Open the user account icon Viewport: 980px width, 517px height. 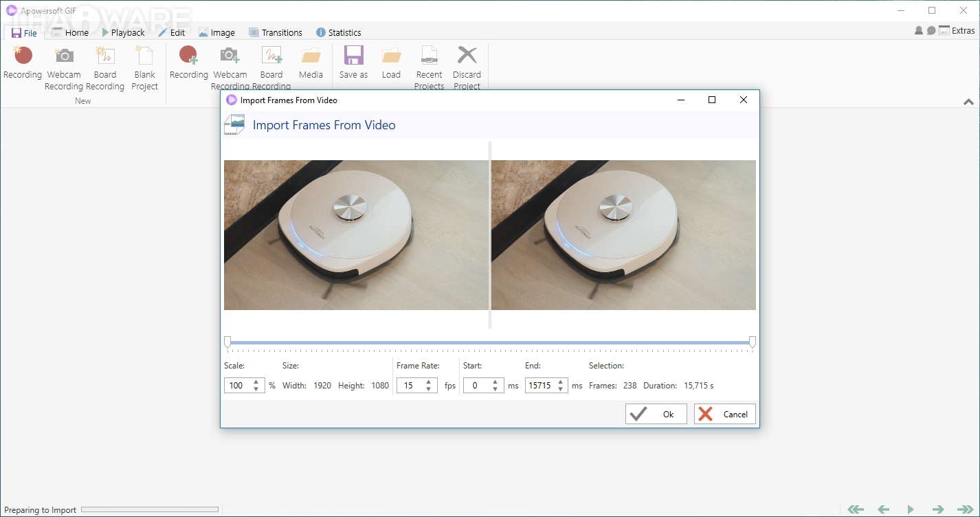coord(919,30)
